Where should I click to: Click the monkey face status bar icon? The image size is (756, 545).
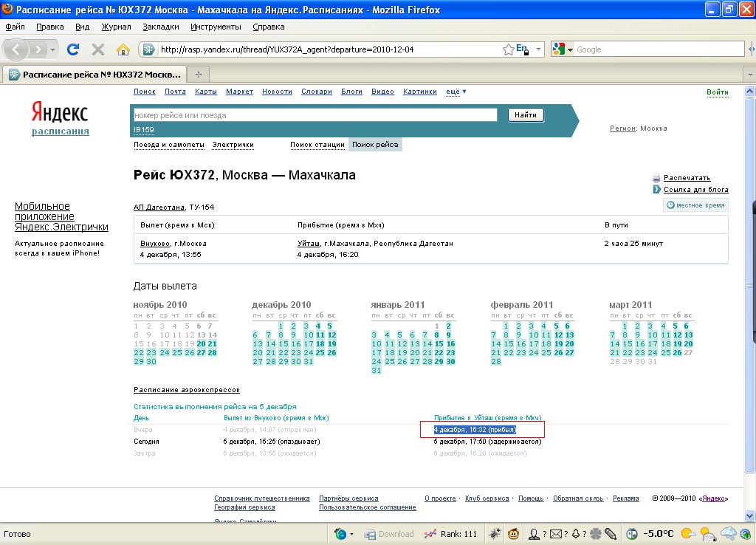514,534
